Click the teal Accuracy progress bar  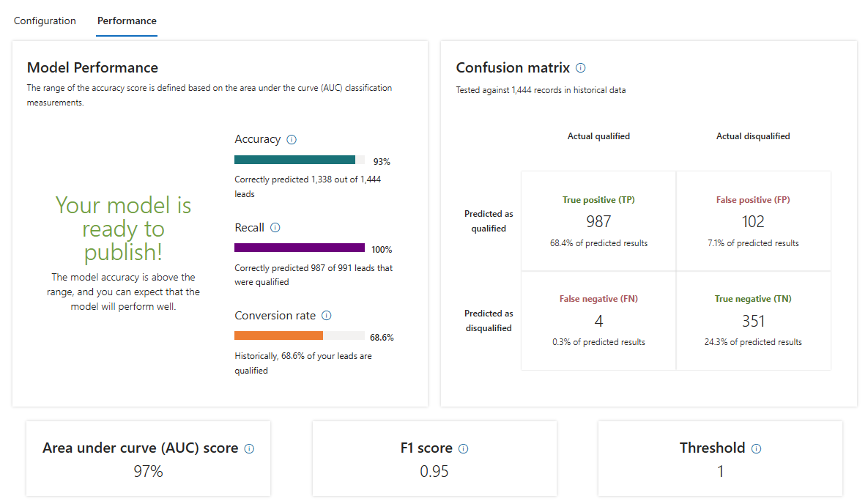pyautogui.click(x=294, y=160)
